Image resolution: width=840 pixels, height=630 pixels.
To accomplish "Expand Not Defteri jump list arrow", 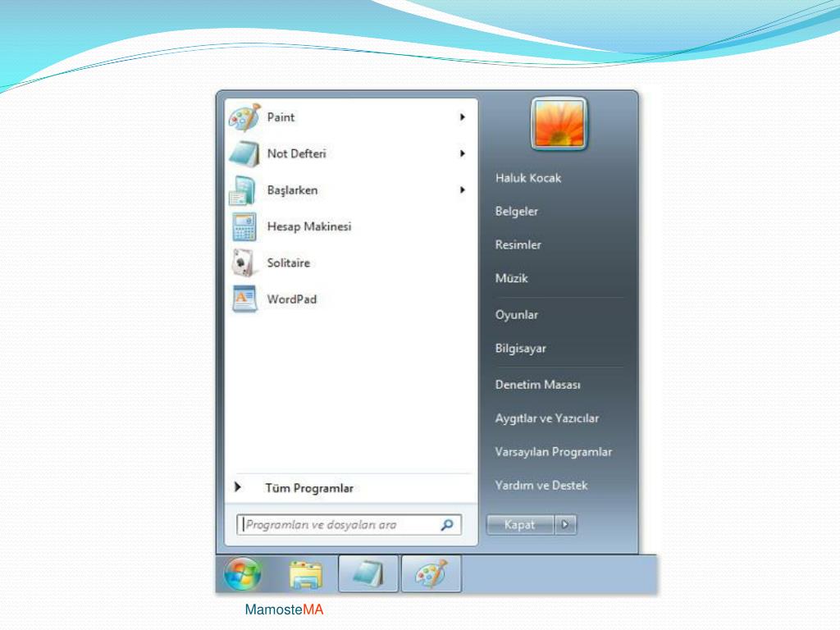I will point(463,153).
